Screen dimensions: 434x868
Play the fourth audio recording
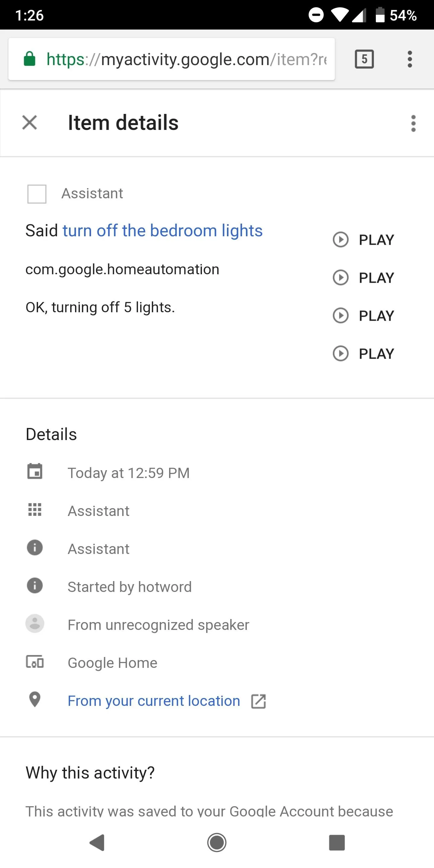[363, 354]
